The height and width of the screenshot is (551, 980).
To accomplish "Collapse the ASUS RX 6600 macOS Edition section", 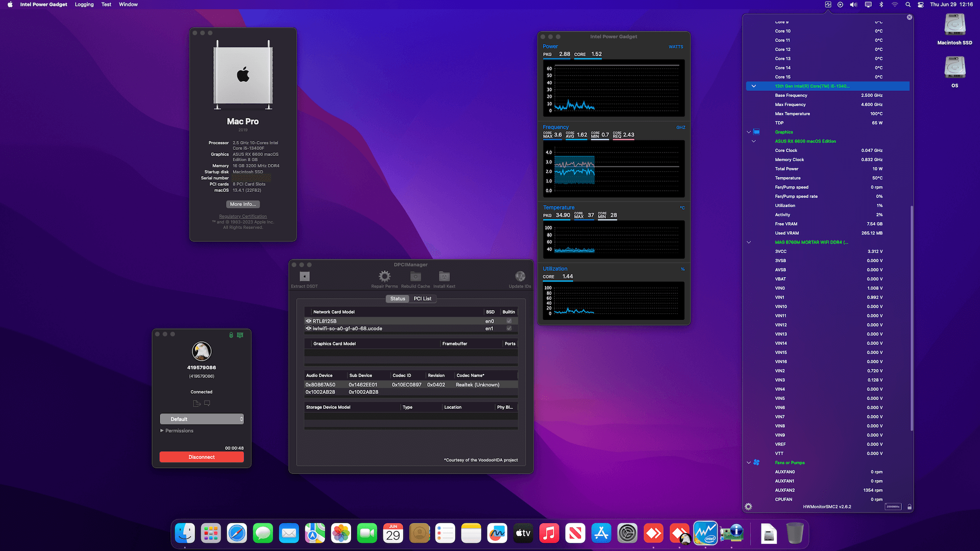I will [754, 141].
